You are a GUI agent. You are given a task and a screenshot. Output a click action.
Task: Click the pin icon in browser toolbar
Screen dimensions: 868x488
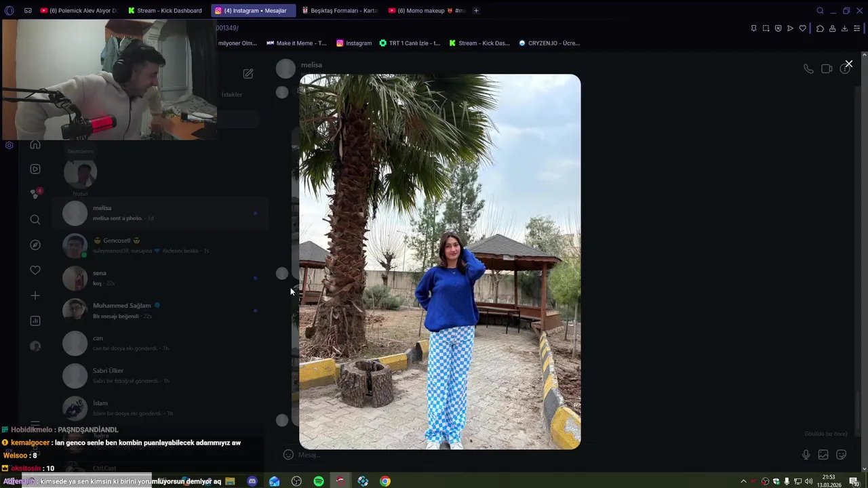click(753, 28)
